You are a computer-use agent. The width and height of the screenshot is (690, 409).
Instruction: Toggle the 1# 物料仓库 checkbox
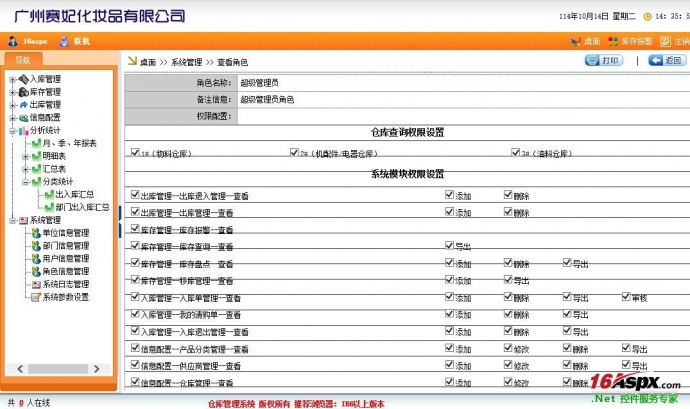(135, 152)
